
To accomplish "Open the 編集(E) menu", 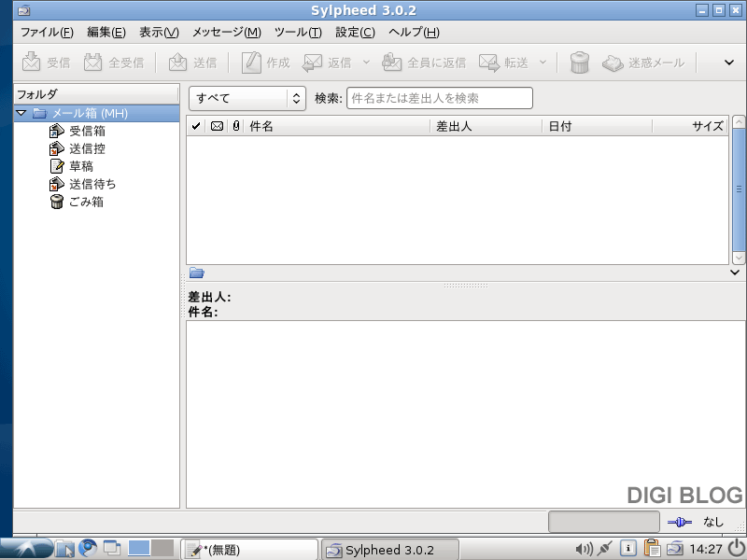I will click(106, 33).
